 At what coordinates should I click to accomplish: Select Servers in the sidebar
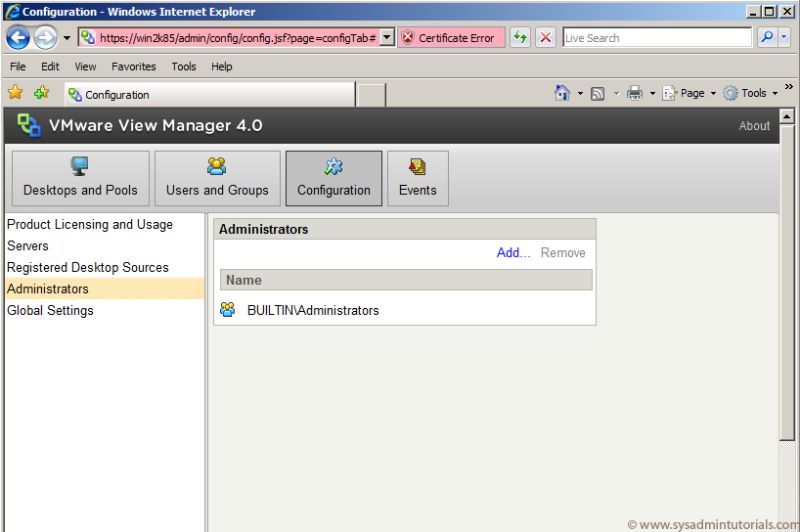coord(28,246)
